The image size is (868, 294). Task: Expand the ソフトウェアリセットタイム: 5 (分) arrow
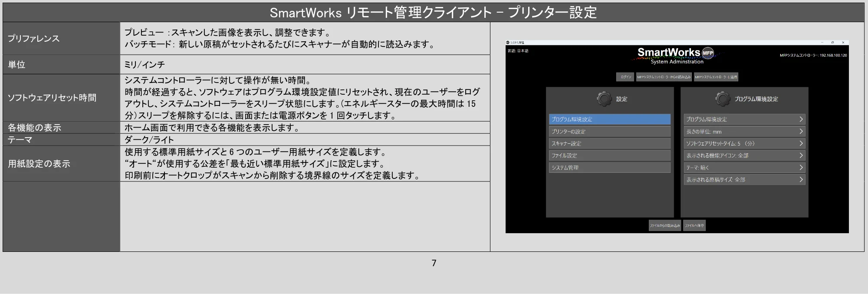(801, 143)
